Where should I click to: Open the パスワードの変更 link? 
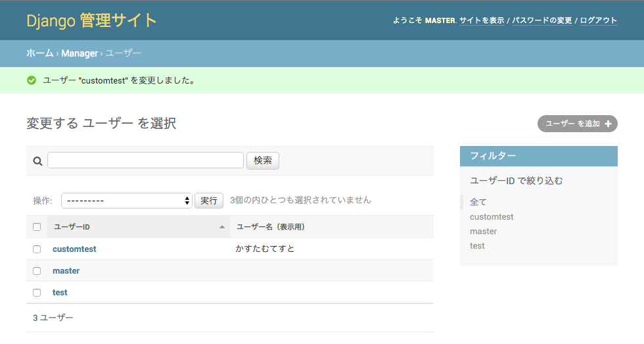click(542, 20)
